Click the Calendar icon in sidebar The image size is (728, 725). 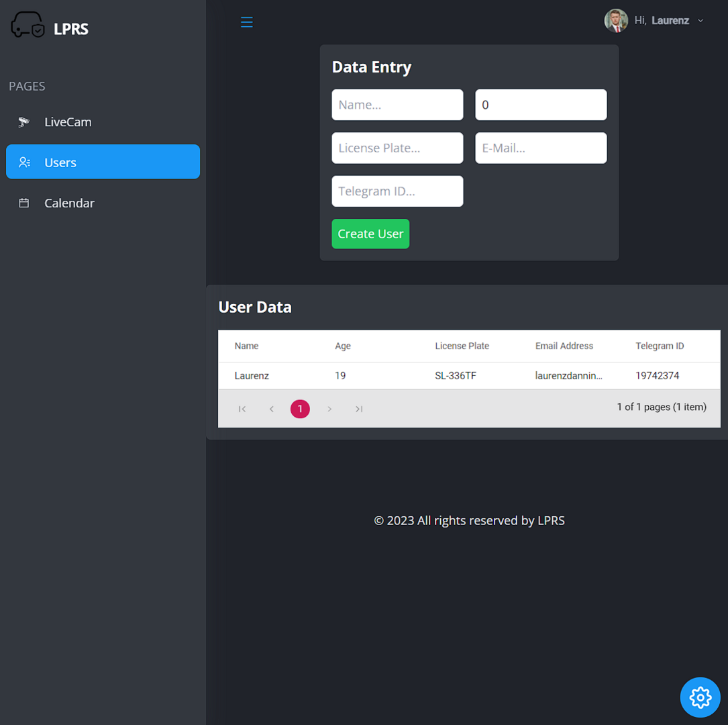(24, 203)
